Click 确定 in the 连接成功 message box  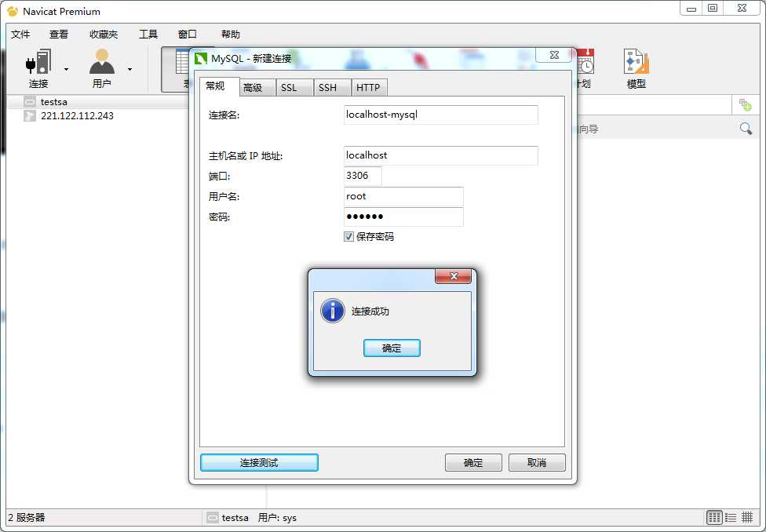(392, 348)
